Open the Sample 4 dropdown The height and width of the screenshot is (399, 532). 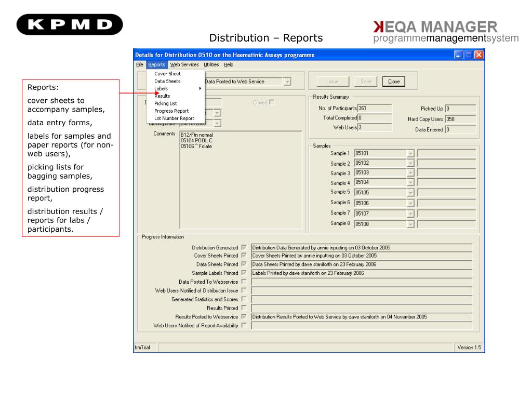[410, 182]
